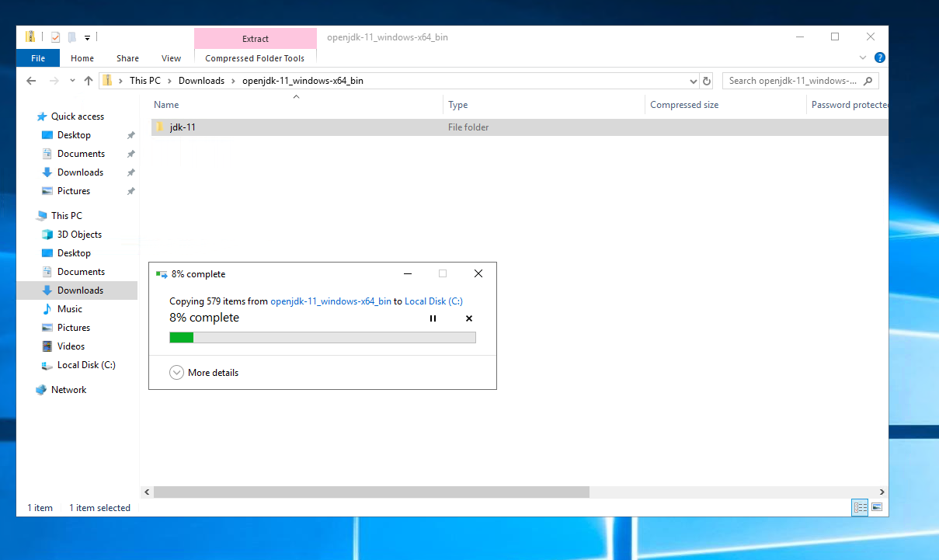Click This PC in the address bar
939x560 pixels.
click(145, 81)
